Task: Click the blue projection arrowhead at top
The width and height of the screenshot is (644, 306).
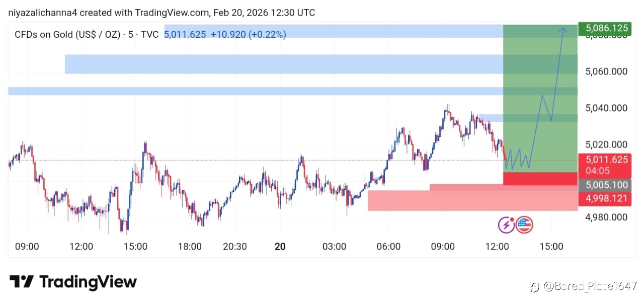Action: pyautogui.click(x=563, y=29)
